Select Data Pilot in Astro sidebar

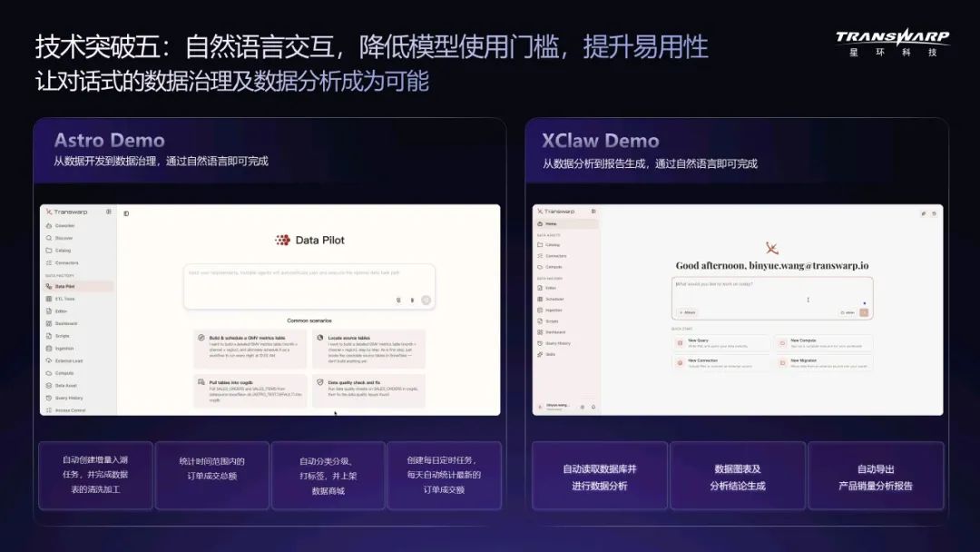78,286
